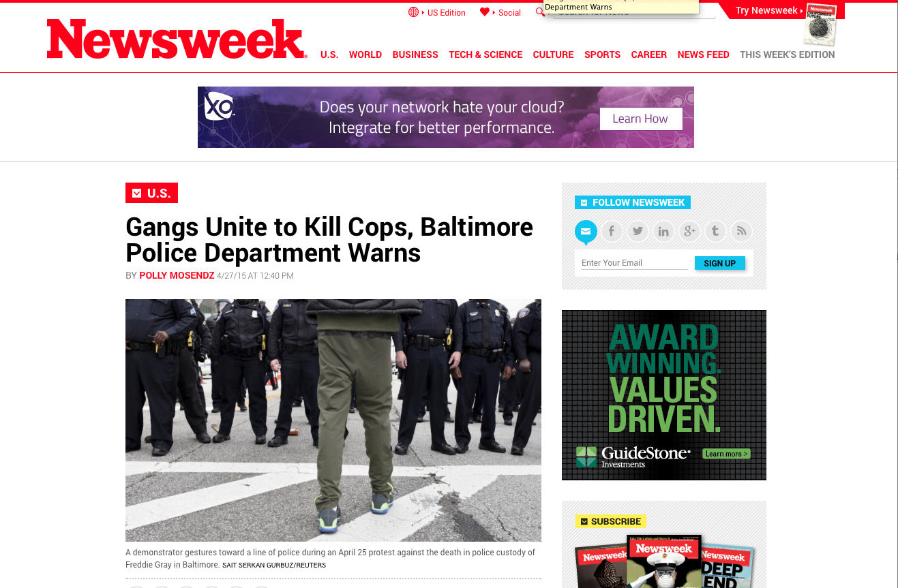Expand the red U.S. section tag
This screenshot has width=898, height=588.
click(151, 193)
